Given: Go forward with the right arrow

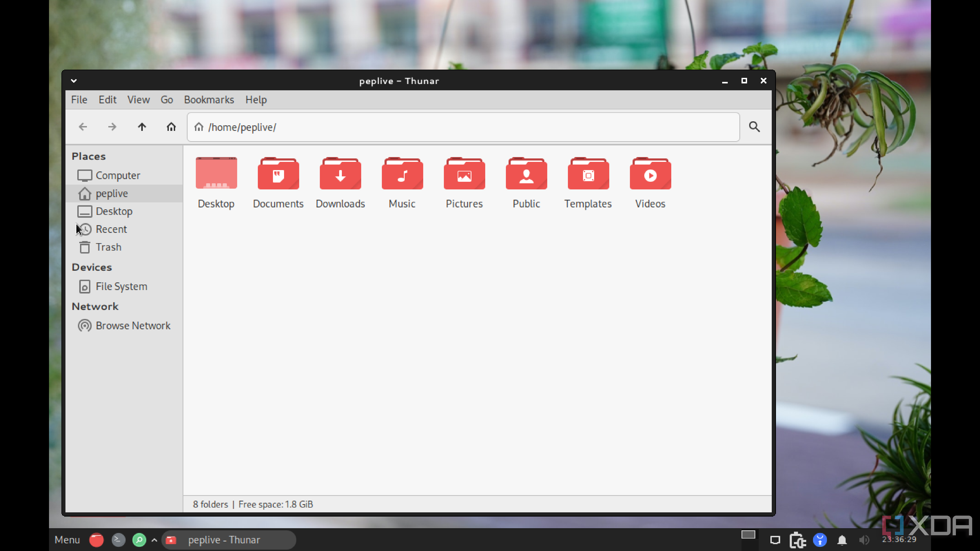Looking at the screenshot, I should [x=112, y=127].
